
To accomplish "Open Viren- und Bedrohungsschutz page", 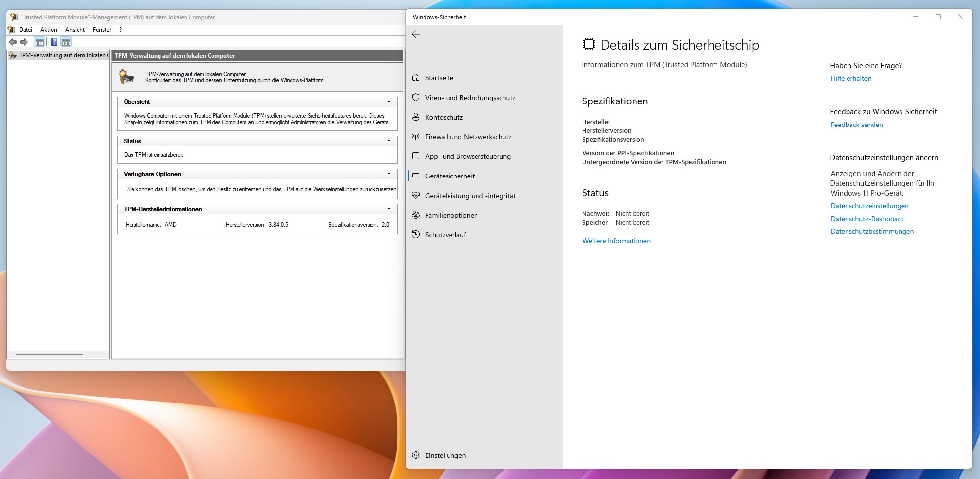I will 484,98.
